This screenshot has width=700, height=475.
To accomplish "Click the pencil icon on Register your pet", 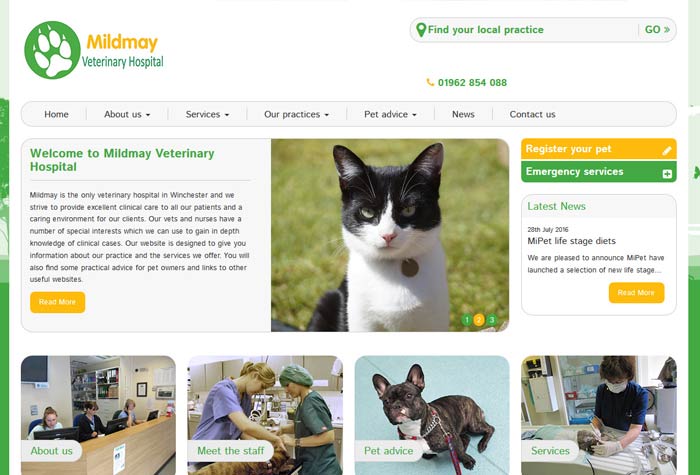I will click(667, 150).
